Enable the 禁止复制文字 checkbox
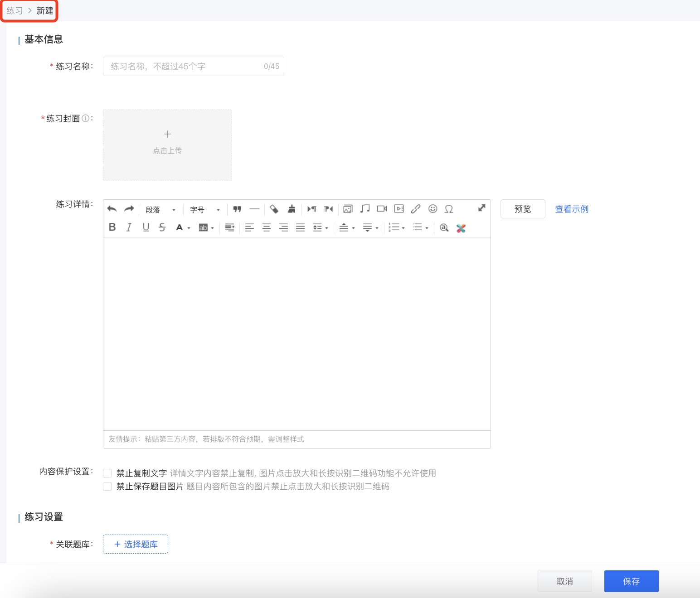Viewport: 700px width, 598px height. click(x=107, y=473)
